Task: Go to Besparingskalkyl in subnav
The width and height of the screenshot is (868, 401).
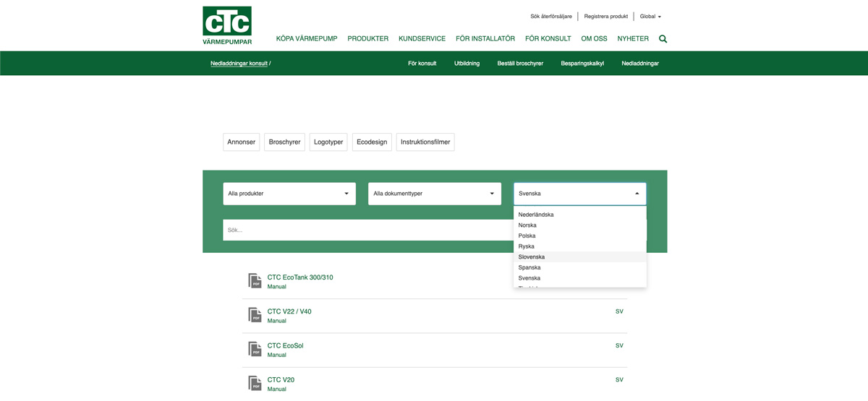Action: pyautogui.click(x=582, y=64)
